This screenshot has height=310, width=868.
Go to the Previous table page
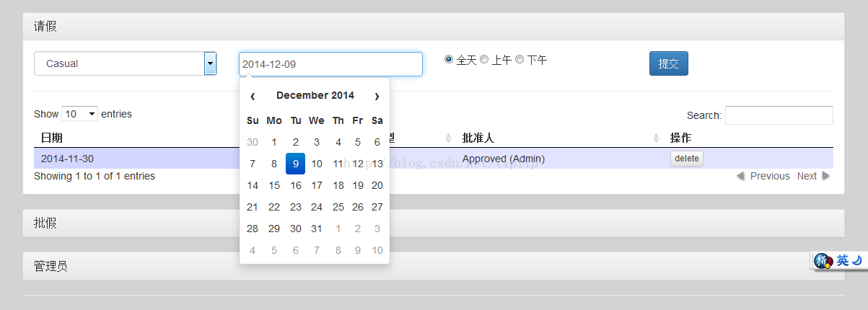(x=763, y=176)
